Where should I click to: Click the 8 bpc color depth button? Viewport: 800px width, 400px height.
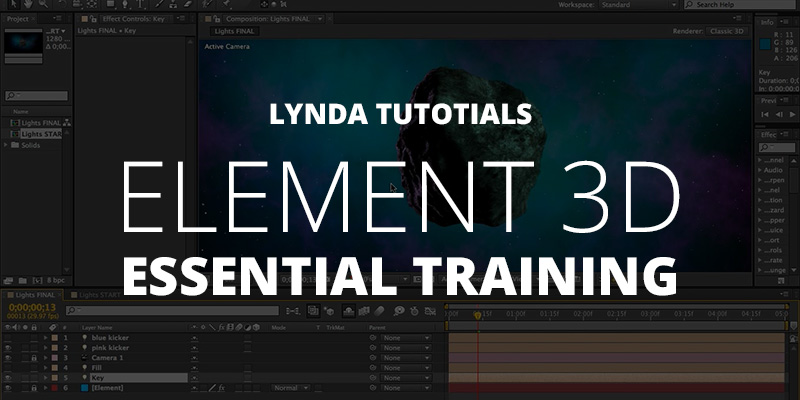(56, 281)
